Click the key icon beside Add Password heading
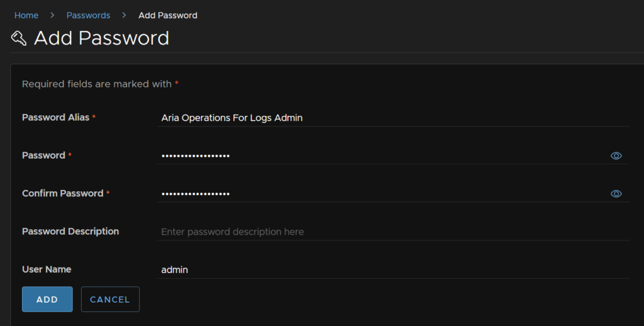The width and height of the screenshot is (644, 326). 18,38
